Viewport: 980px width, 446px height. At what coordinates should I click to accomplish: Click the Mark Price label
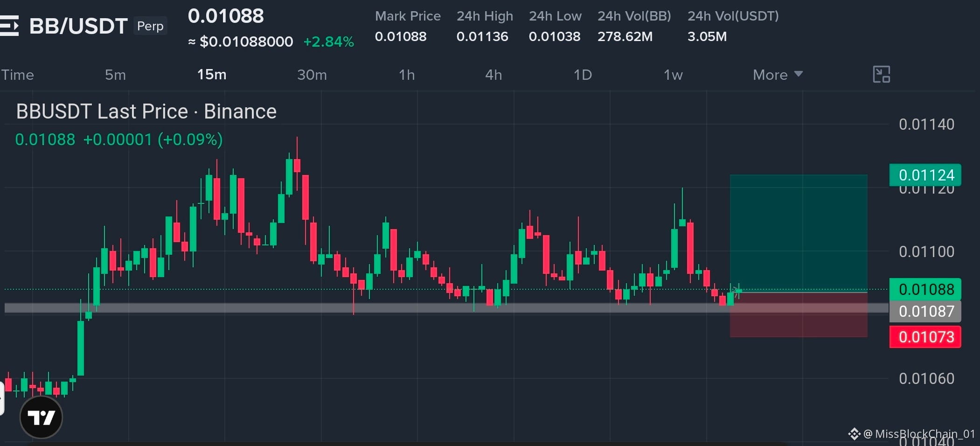click(x=408, y=16)
